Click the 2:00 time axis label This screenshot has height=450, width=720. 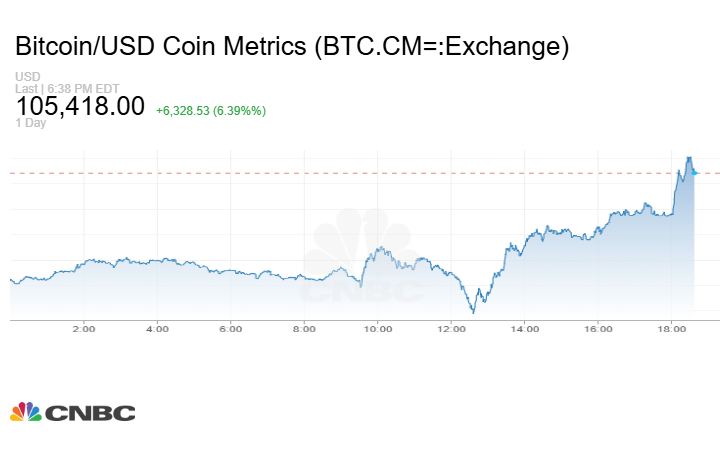tap(83, 328)
